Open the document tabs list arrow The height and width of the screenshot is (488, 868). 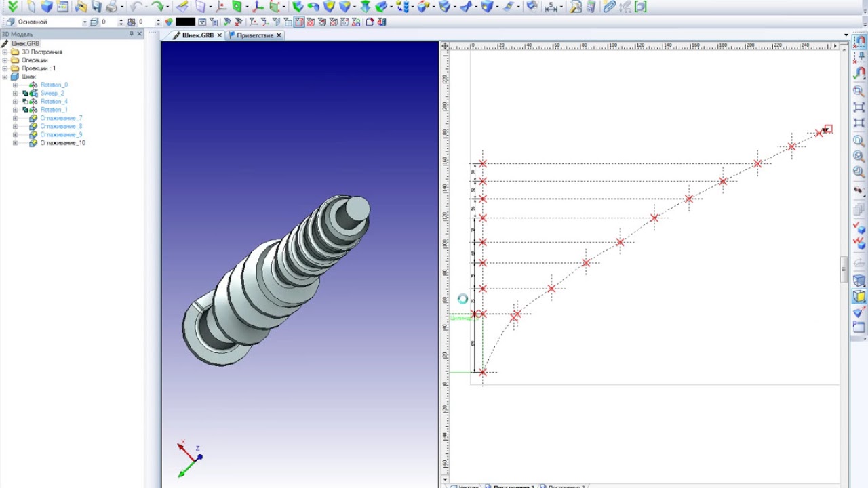pyautogui.click(x=846, y=35)
